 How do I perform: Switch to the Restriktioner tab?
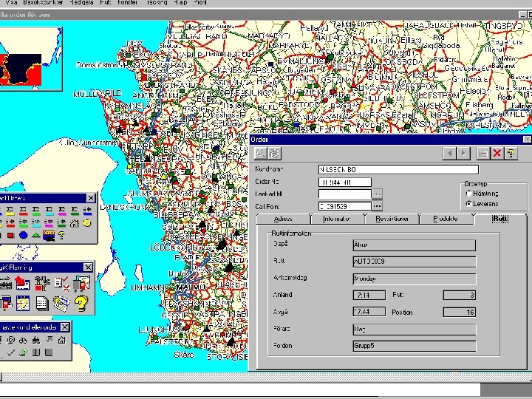tap(392, 219)
